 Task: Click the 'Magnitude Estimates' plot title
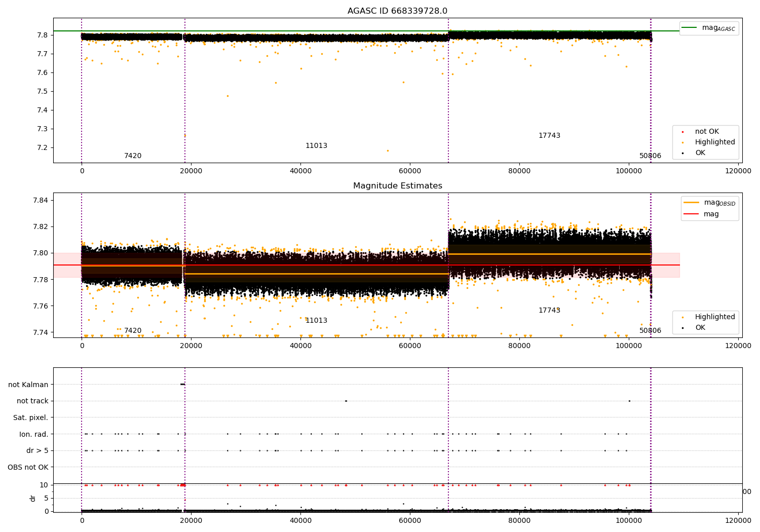click(397, 186)
